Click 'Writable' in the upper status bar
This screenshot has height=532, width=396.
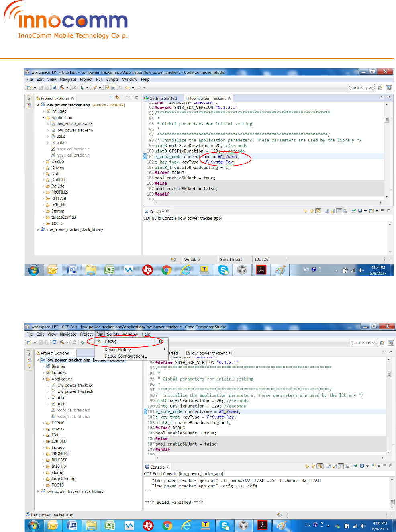[192, 260]
